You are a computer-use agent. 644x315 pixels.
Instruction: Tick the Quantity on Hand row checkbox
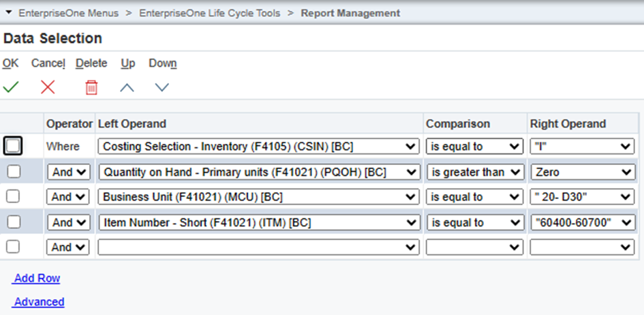[x=14, y=172]
